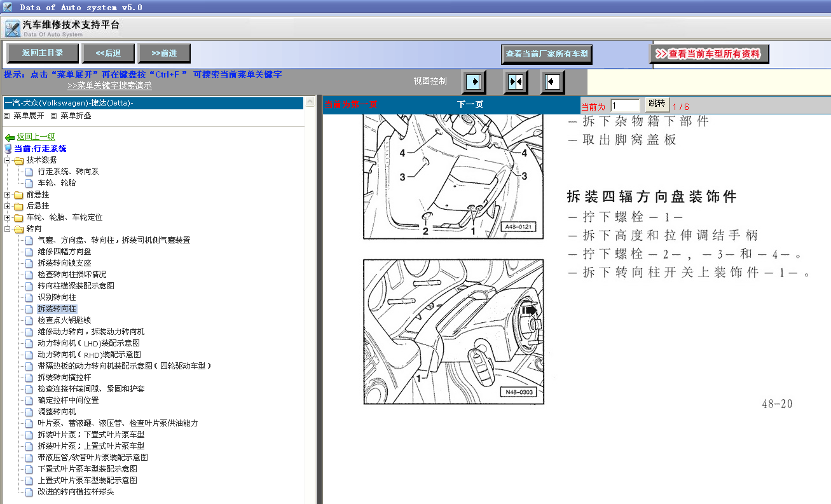
Task: Open 带隔热板的动力转向机装配示意图 (四轮驱动车型)
Action: point(124,366)
